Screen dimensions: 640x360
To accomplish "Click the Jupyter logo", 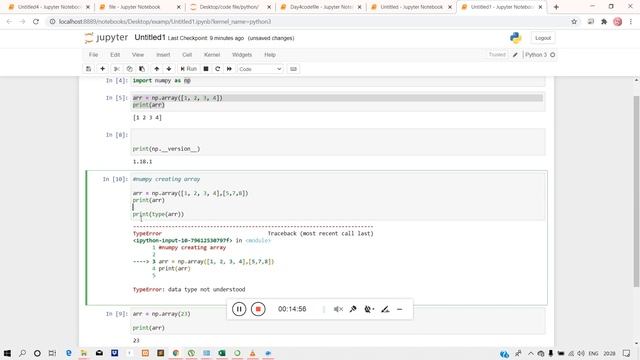I will [x=106, y=38].
